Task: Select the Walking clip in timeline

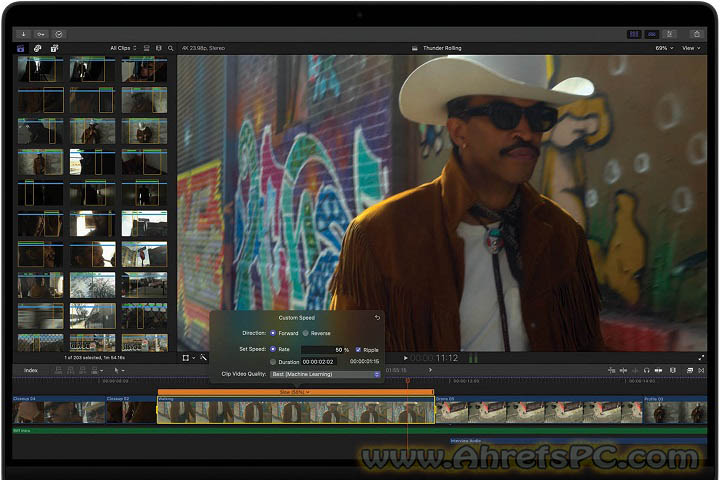Action: 296,410
